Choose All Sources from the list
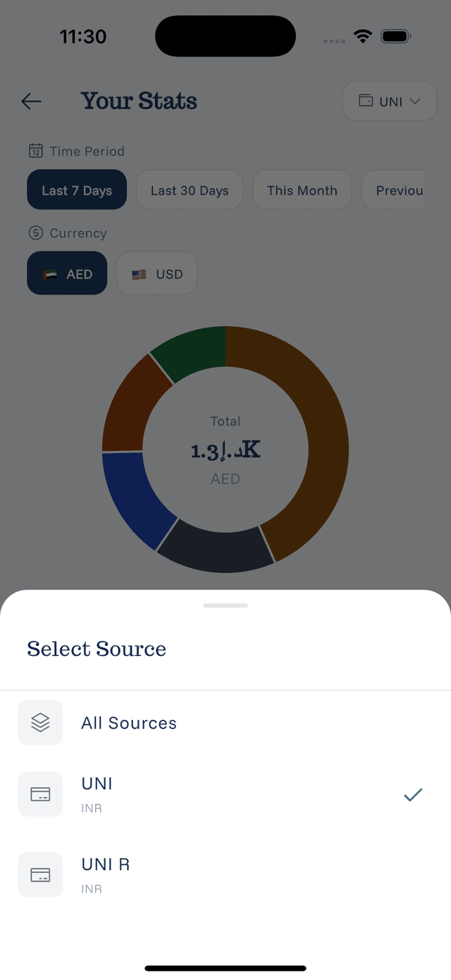This screenshot has height=980, width=451. pos(129,721)
